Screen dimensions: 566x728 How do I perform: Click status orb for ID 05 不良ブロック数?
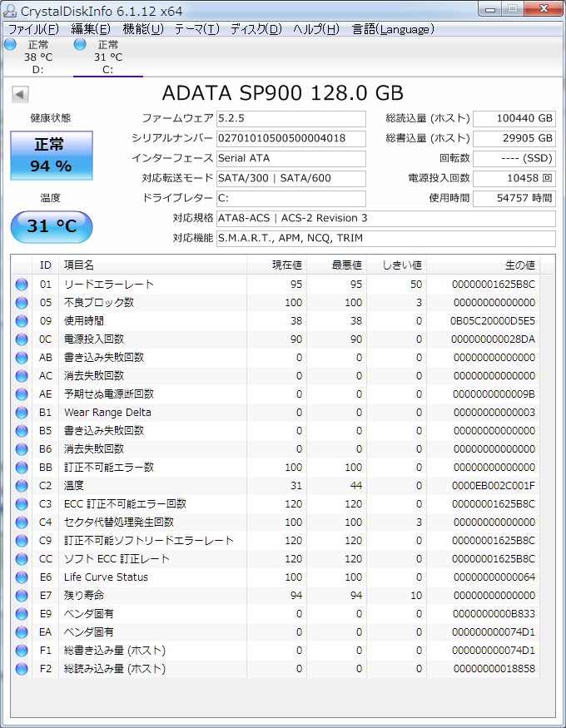(22, 303)
